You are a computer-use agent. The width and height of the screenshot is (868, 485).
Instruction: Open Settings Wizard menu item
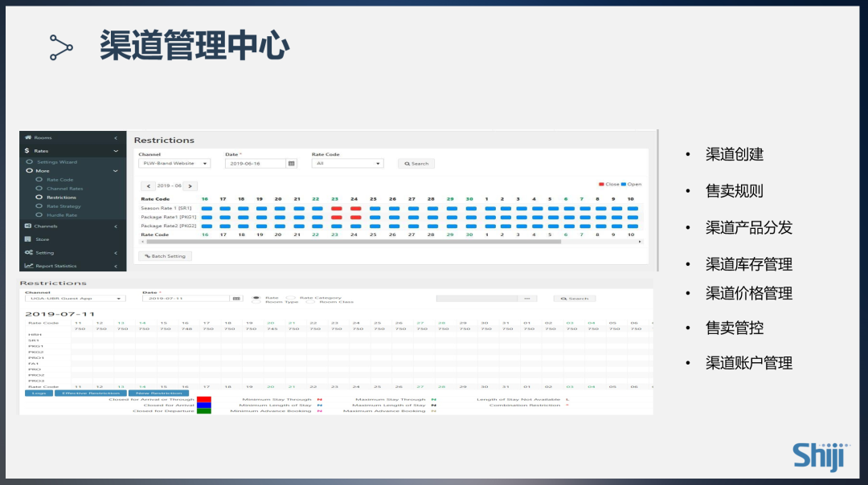[x=57, y=162]
